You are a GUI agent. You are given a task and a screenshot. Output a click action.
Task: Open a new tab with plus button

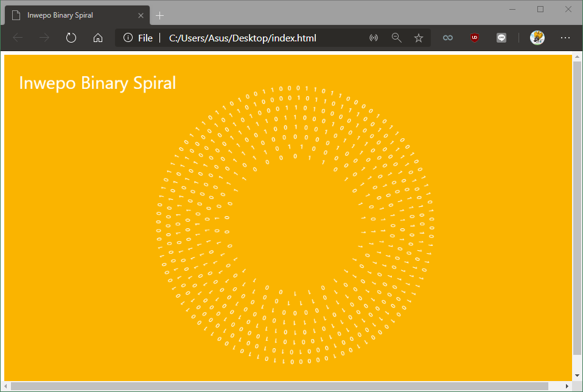[x=160, y=15]
